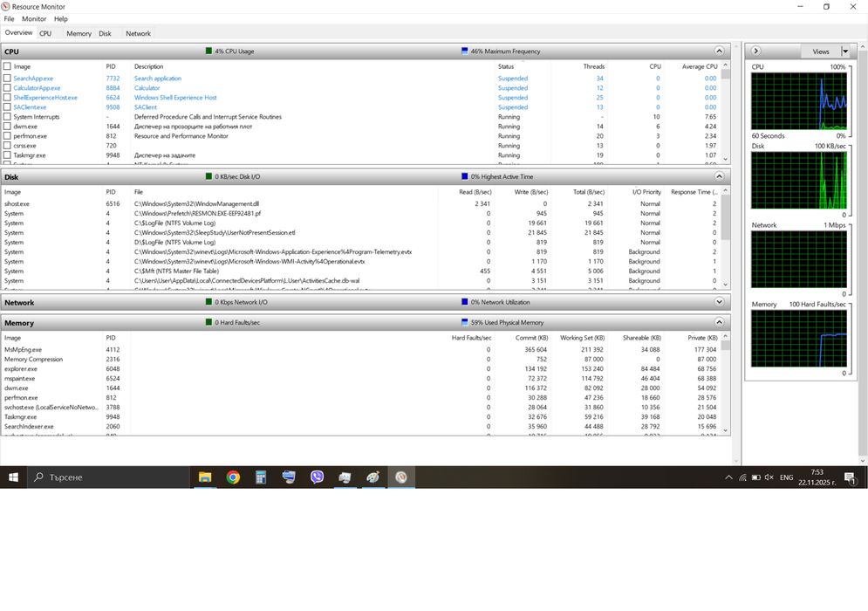
Task: Select the MsMpEng.exe row in Memory
Action: 361,349
